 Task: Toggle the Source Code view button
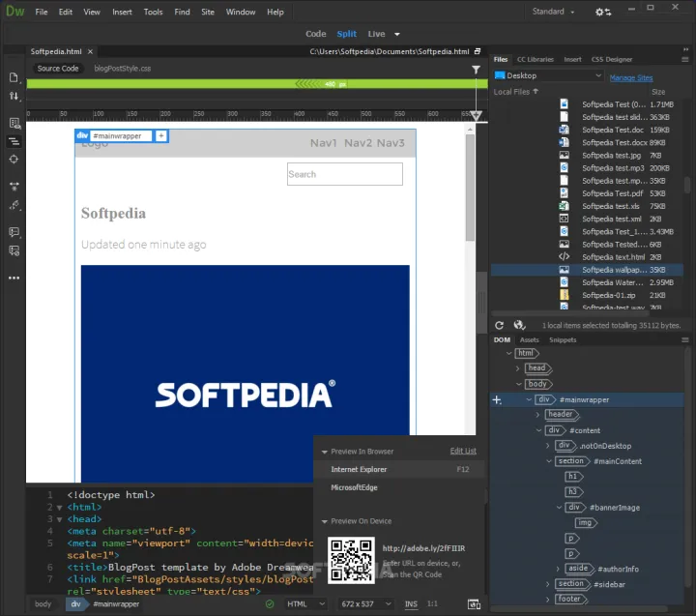(x=58, y=69)
